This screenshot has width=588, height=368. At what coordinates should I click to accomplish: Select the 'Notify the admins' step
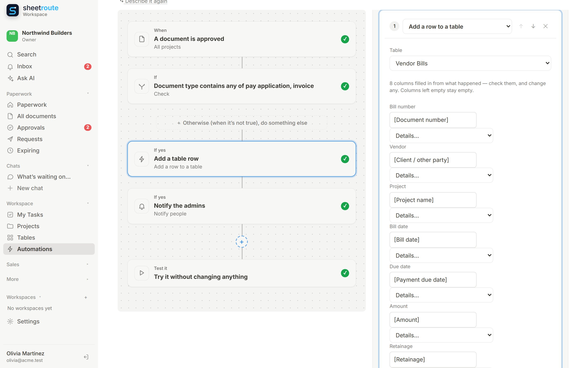pyautogui.click(x=242, y=206)
